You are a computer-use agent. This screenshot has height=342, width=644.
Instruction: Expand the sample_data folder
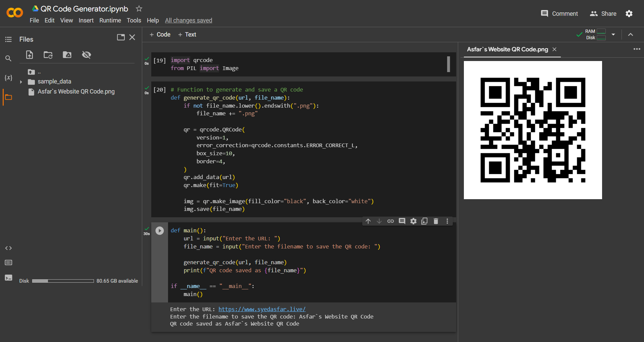point(21,81)
